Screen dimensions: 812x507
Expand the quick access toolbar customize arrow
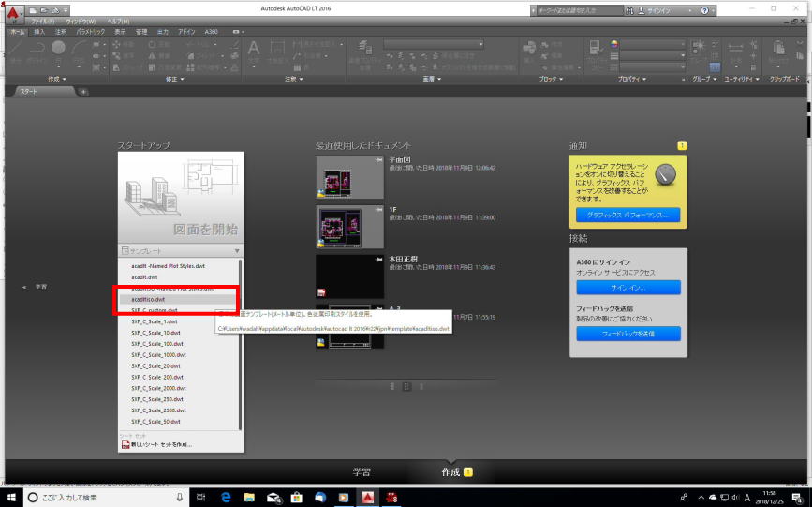66,10
